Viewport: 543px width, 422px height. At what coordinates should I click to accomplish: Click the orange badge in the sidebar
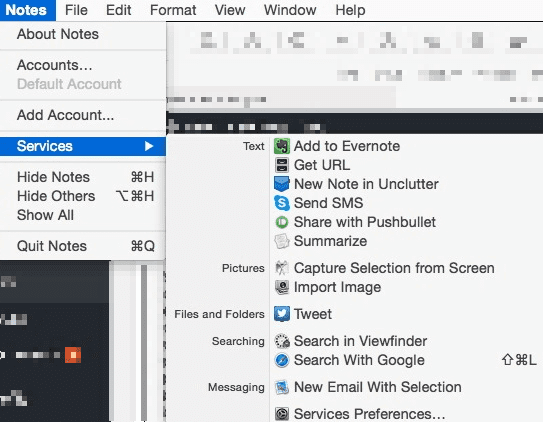pos(73,355)
